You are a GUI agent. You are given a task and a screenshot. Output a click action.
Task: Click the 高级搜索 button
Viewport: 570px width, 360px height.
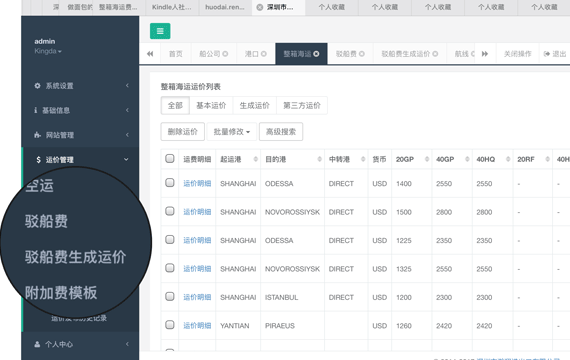(x=281, y=132)
